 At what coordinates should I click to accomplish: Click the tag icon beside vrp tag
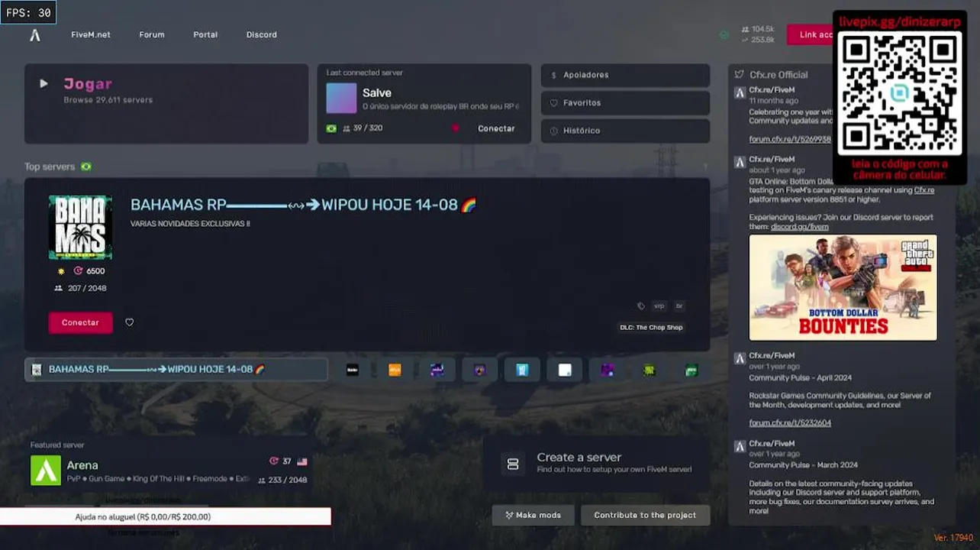click(641, 306)
